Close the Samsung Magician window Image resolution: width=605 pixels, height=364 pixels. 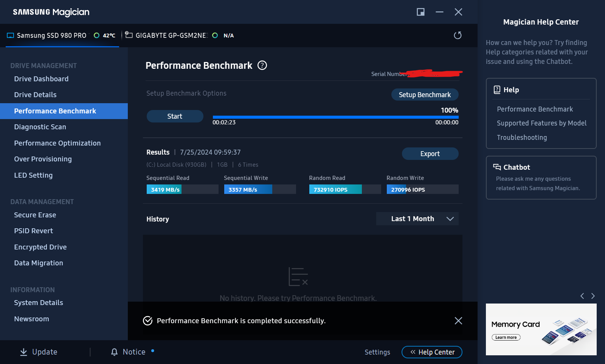(458, 12)
